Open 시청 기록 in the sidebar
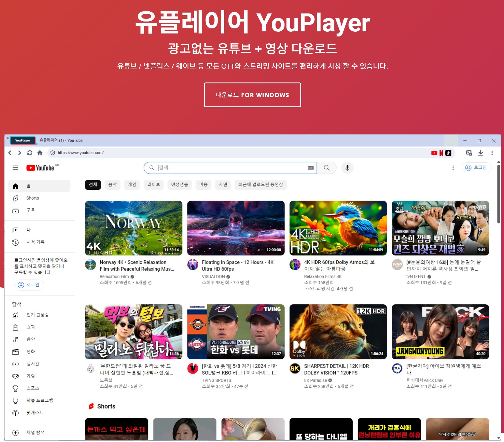The width and height of the screenshot is (504, 442). point(39,242)
